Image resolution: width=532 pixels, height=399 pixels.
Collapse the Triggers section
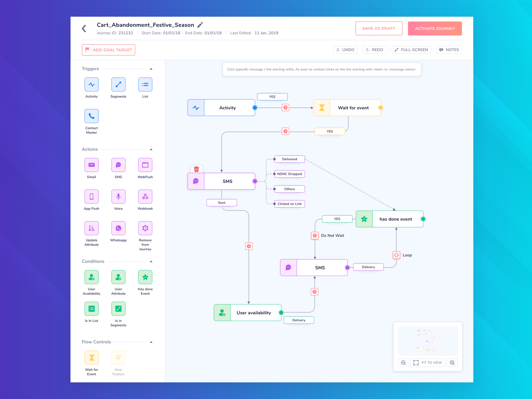click(151, 69)
